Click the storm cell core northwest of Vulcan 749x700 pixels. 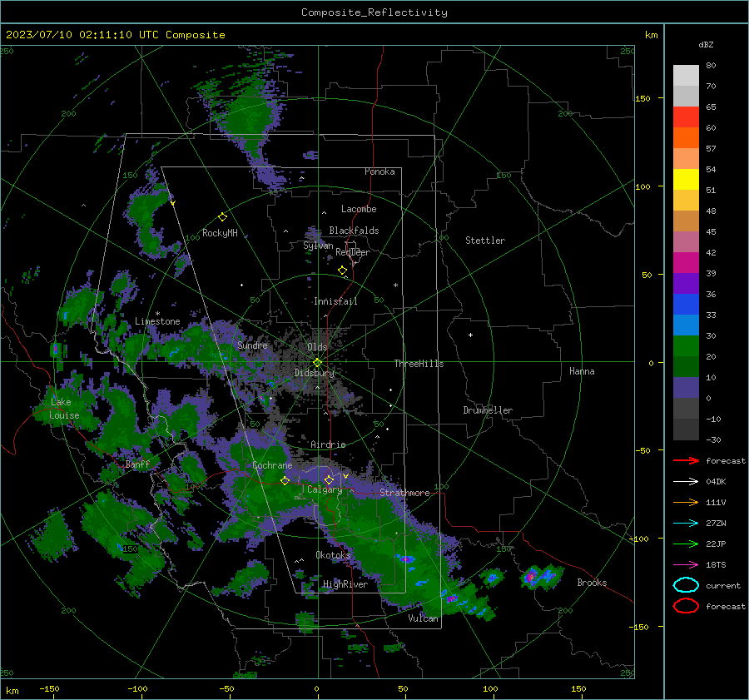pos(406,559)
